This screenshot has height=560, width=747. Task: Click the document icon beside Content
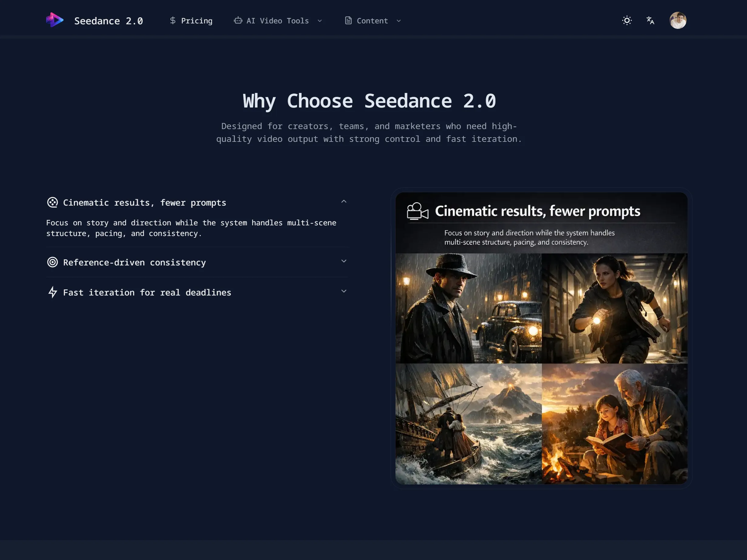348,21
